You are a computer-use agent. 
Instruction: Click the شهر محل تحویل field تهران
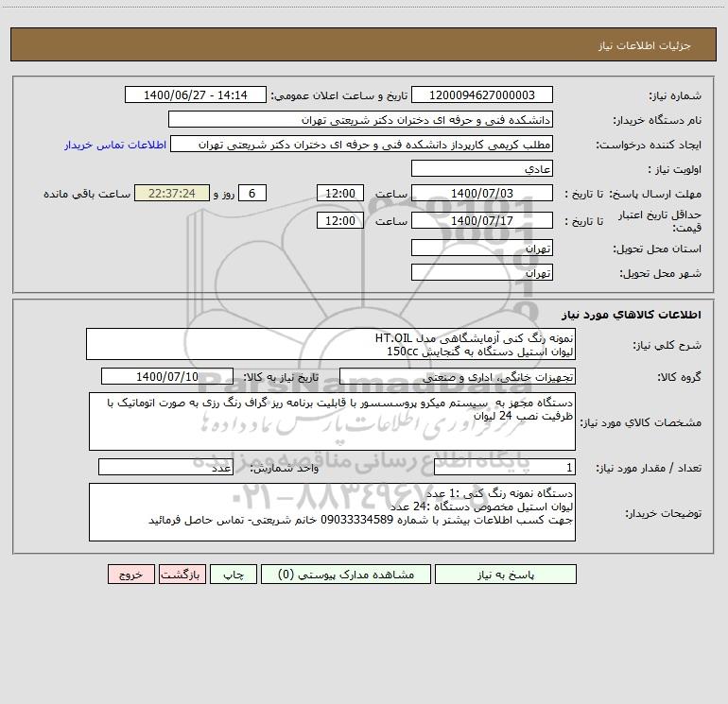pos(482,272)
